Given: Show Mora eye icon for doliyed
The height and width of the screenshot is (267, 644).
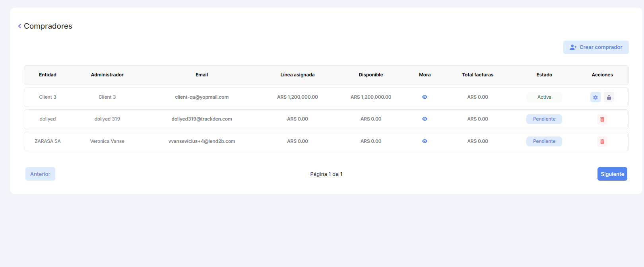Looking at the screenshot, I should click(425, 119).
